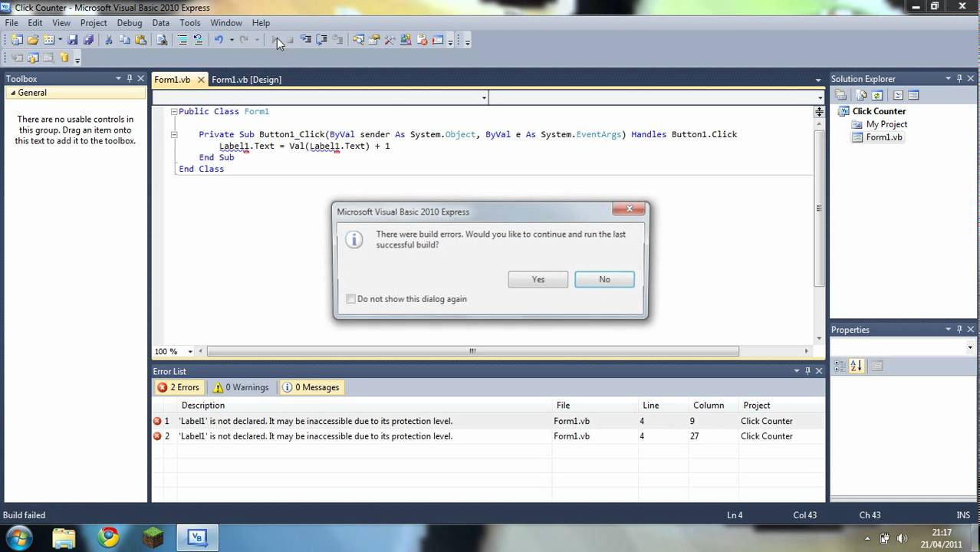980x552 pixels.
Task: Open the Project menu
Action: click(94, 23)
